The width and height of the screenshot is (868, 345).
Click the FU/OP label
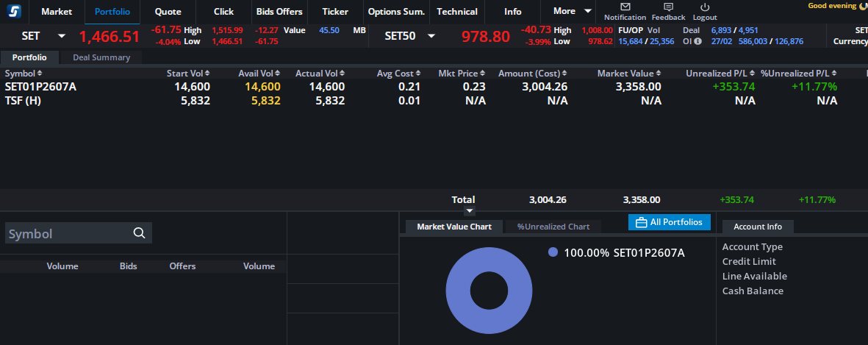[631, 30]
